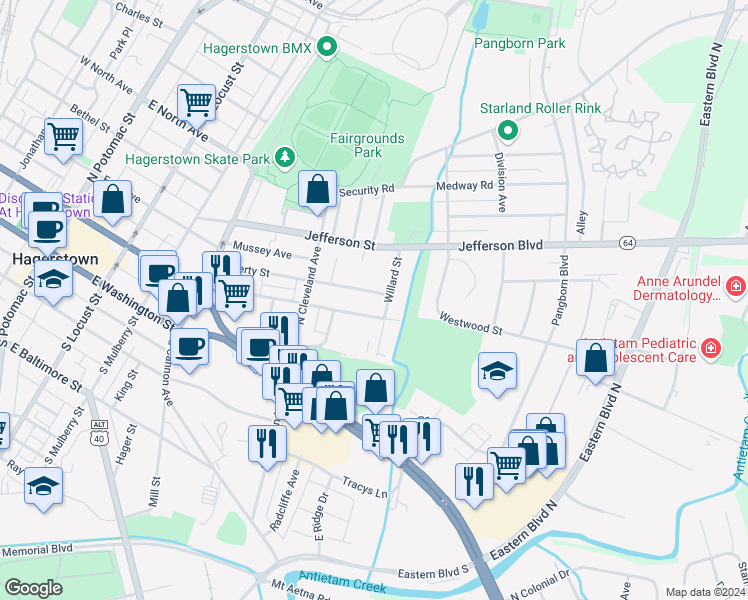Click the Medway Rd label
This screenshot has width=748, height=600.
pos(465,186)
